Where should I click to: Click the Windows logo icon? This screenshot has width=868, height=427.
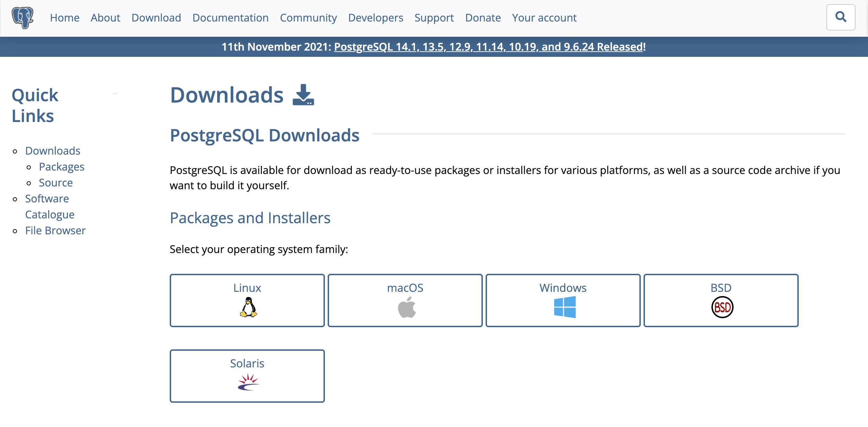(x=565, y=307)
